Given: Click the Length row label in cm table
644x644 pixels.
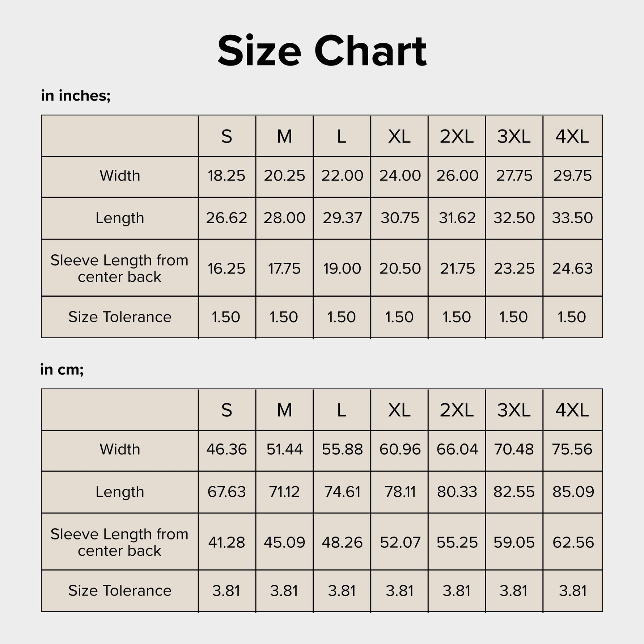Looking at the screenshot, I should [x=120, y=492].
